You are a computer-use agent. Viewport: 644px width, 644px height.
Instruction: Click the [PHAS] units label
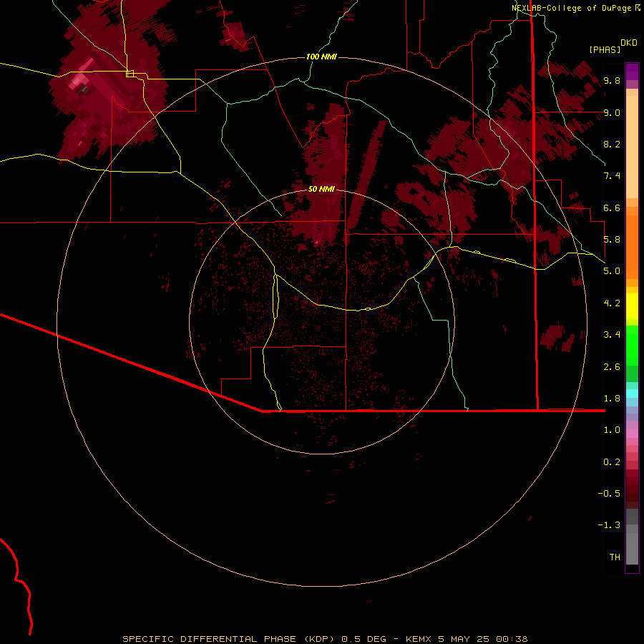pyautogui.click(x=605, y=49)
